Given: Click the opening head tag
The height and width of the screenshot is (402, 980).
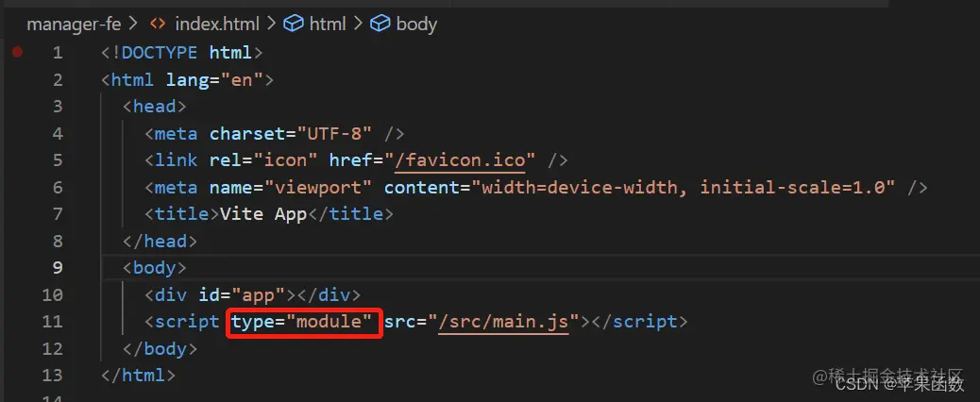Looking at the screenshot, I should point(155,107).
